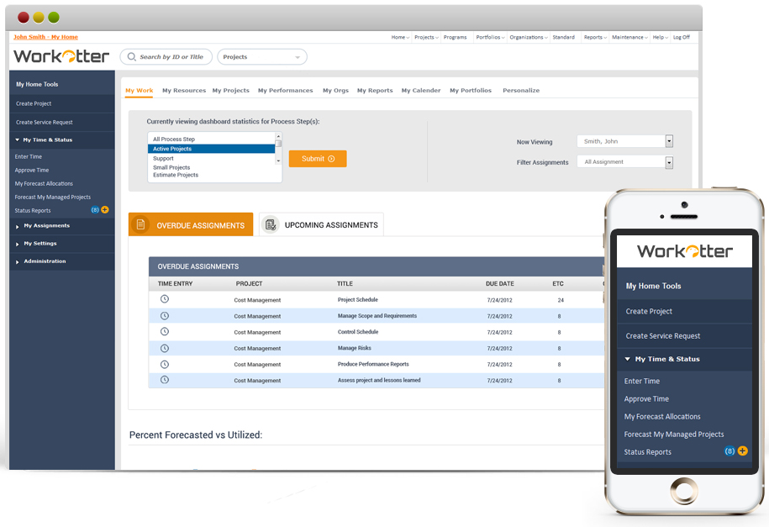Screen dimensions: 769x532
Task: Switch to the My Resources tab
Action: coord(183,91)
